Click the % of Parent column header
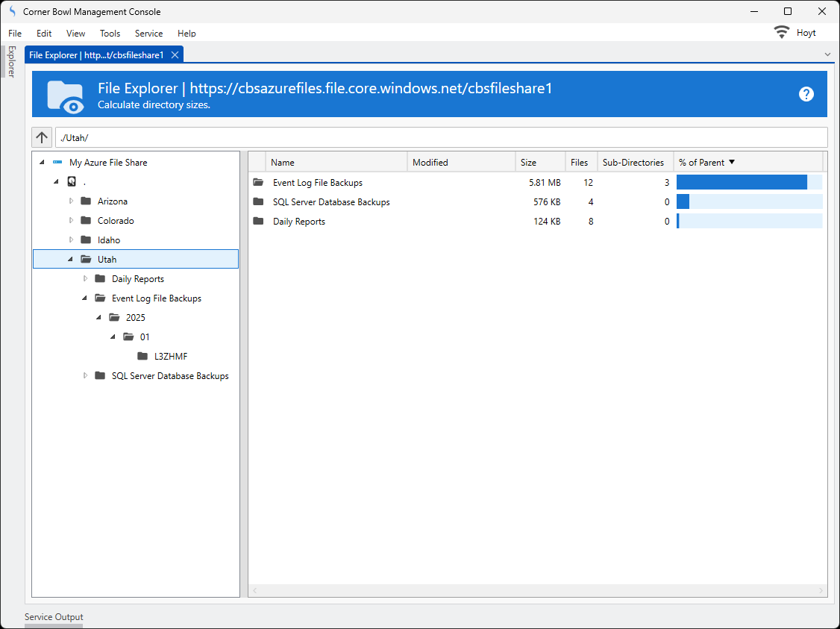The width and height of the screenshot is (840, 629). pos(701,163)
